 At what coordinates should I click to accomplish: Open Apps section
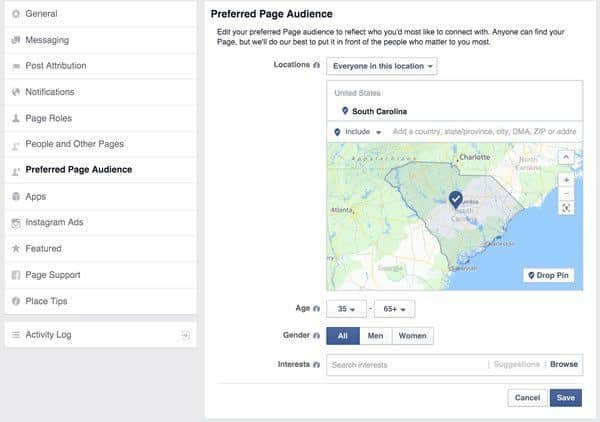tap(101, 197)
